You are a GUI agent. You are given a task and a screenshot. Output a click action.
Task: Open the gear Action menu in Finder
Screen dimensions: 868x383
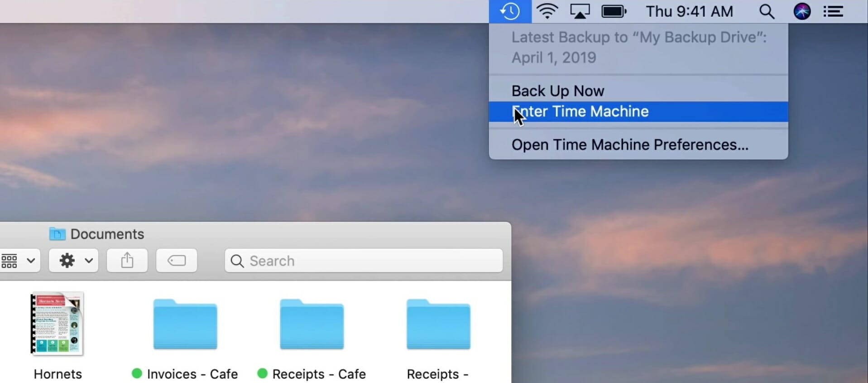[x=74, y=261]
